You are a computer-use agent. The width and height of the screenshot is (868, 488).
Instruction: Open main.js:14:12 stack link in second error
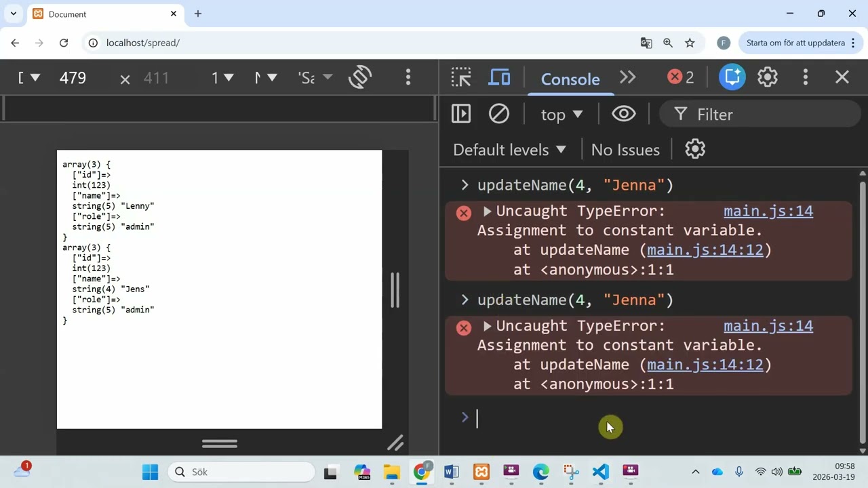pos(705,365)
